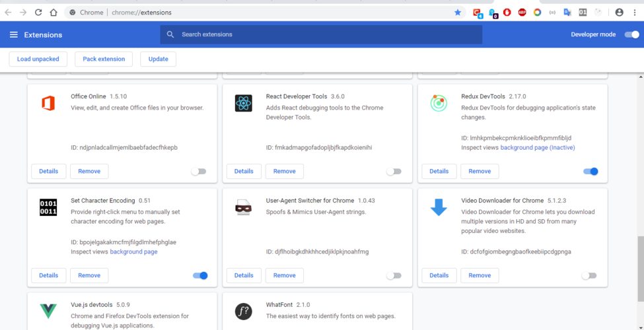Image resolution: width=644 pixels, height=330 pixels.
Task: Remove React Developer Tools extension
Action: (285, 171)
